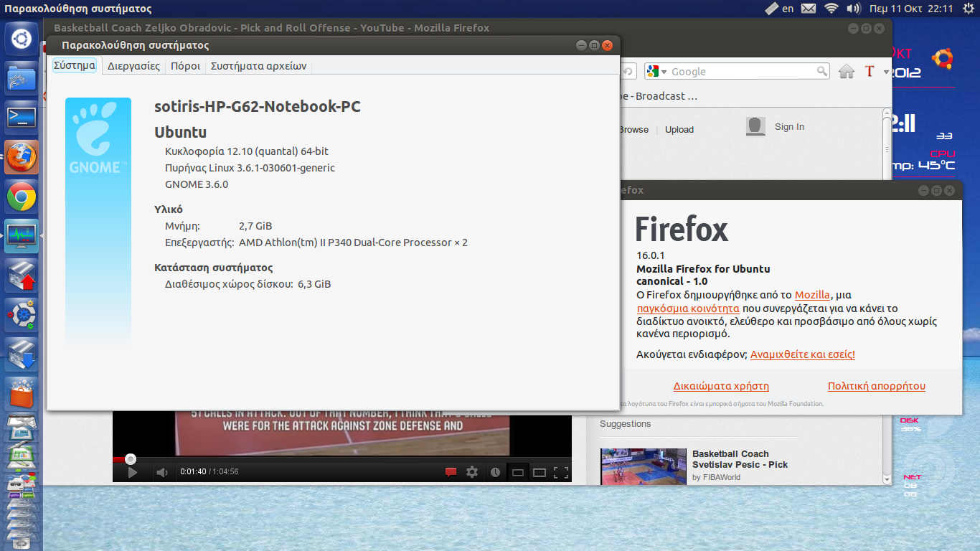The image size is (980, 551).
Task: Mute the YouTube video volume
Action: click(161, 472)
